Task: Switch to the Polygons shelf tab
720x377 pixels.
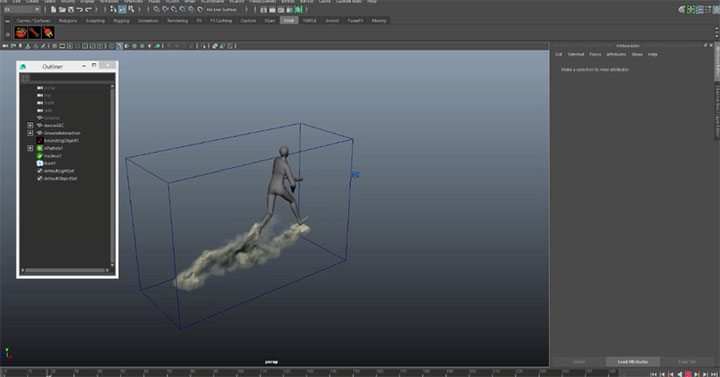Action: pos(68,21)
